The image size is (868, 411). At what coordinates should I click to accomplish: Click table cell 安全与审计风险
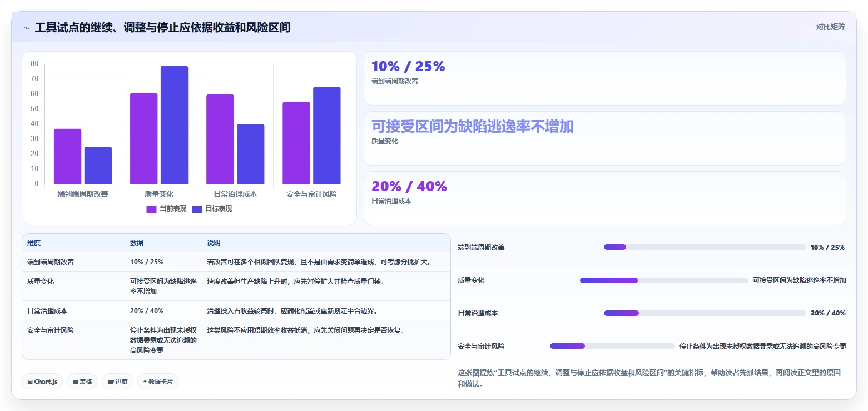click(x=51, y=330)
